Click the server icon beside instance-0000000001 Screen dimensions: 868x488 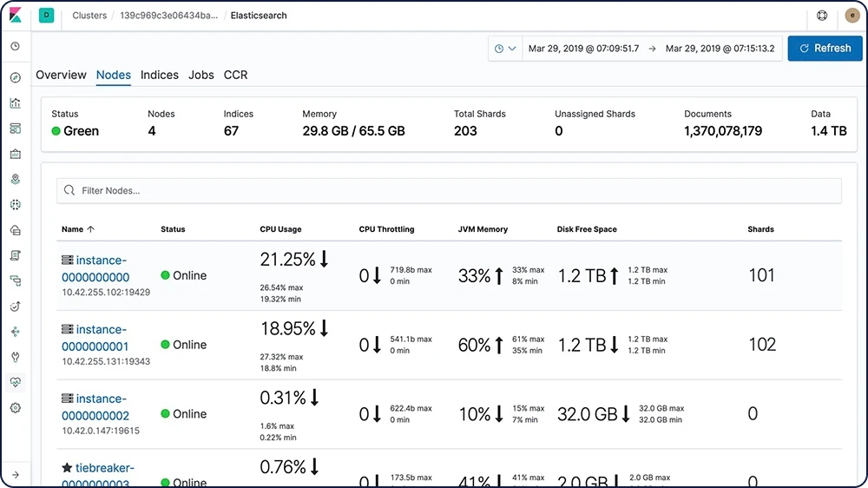point(68,329)
